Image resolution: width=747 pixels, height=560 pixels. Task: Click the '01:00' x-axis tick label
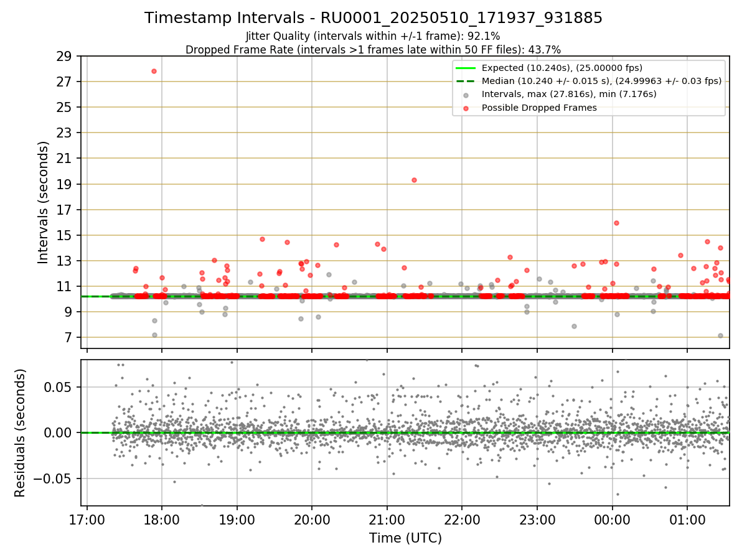[x=687, y=519]
